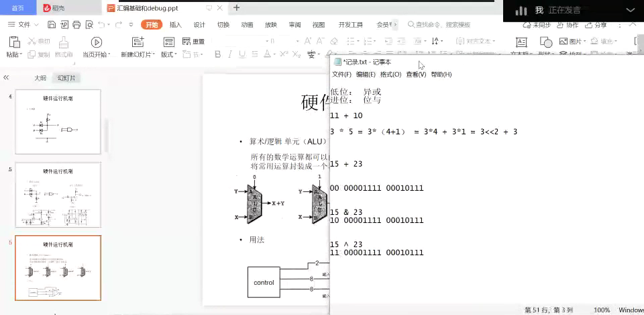
Task: Click the Save icon in quick access toolbar
Action: click(x=52, y=25)
